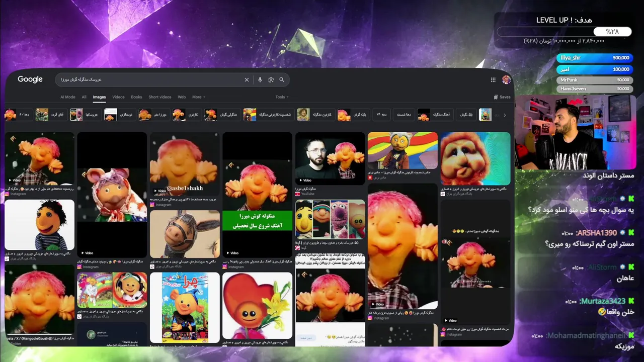Viewport: 644px width, 362px height.
Task: Open Google Lens image search
Action: tap(271, 79)
